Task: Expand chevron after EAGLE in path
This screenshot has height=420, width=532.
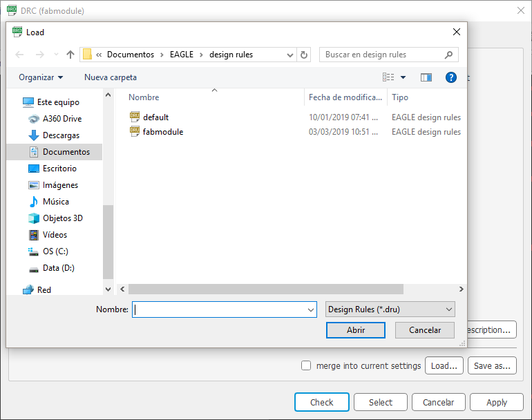Action: coord(201,55)
